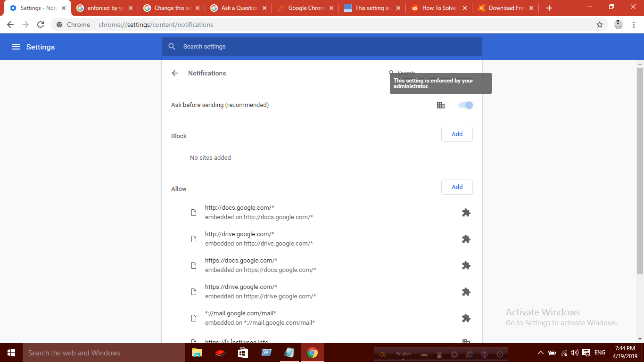Reload the current page
Viewport: 644px width, 362px height.
41,25
